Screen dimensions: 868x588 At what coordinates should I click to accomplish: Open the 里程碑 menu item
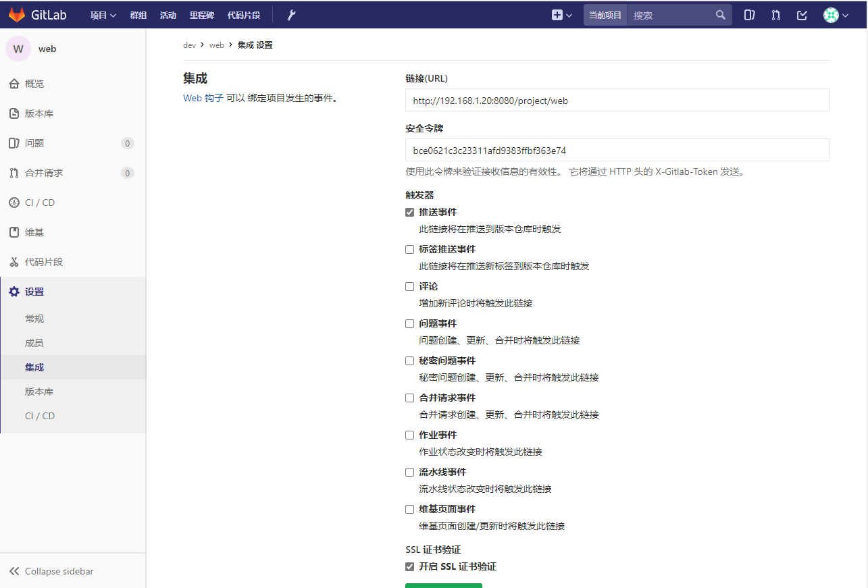tap(201, 14)
